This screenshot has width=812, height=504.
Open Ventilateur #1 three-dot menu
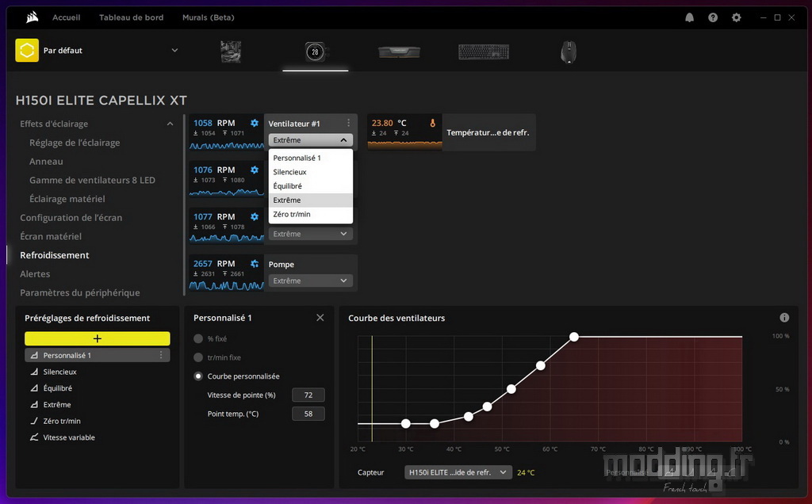tap(349, 123)
